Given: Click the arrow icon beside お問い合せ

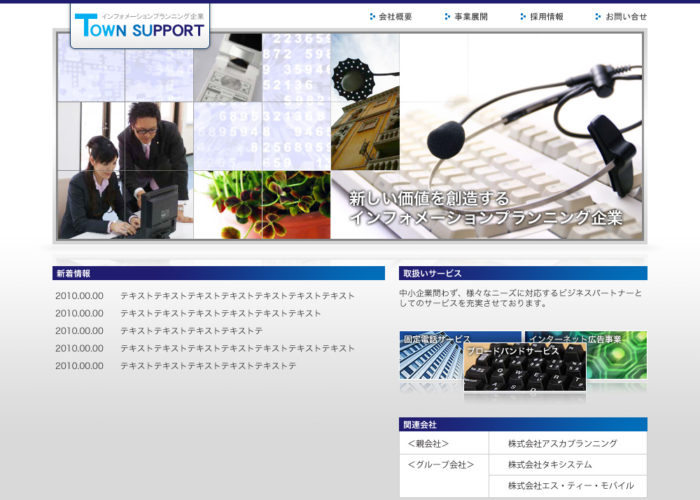Looking at the screenshot, I should point(597,17).
